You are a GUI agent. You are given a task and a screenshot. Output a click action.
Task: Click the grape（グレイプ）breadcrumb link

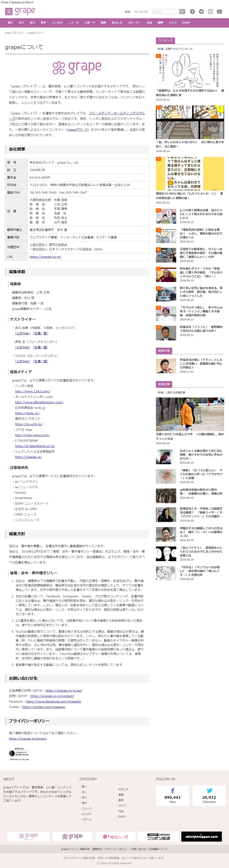tap(14, 33)
